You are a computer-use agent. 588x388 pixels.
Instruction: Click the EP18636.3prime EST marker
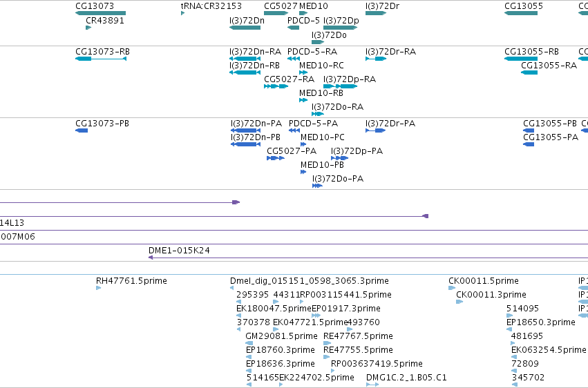[249, 371]
